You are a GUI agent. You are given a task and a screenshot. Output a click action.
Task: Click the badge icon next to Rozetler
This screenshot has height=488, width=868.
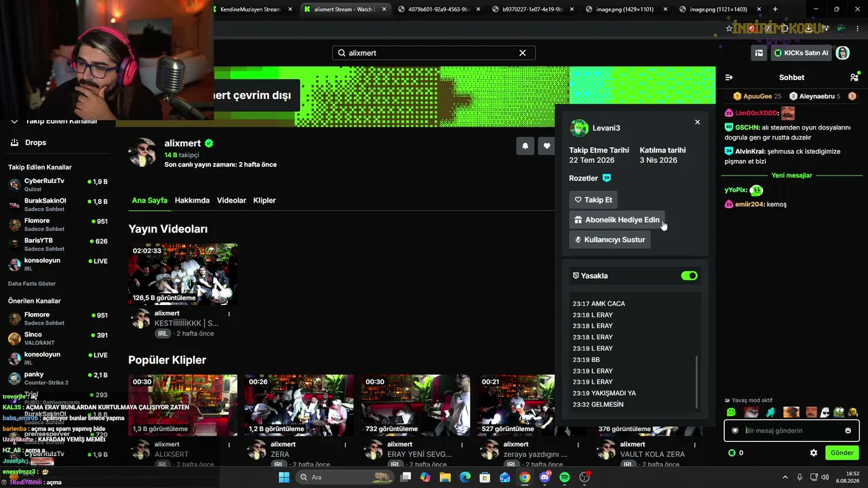point(607,178)
